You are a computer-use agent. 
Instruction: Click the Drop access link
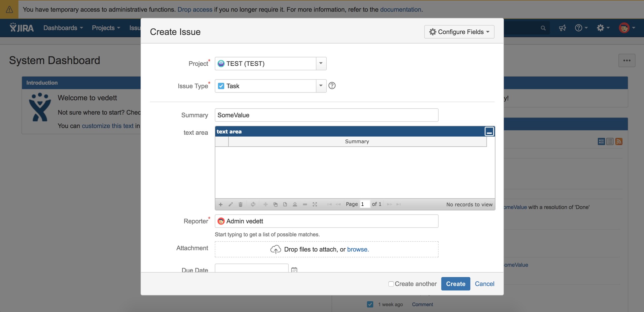[195, 10]
